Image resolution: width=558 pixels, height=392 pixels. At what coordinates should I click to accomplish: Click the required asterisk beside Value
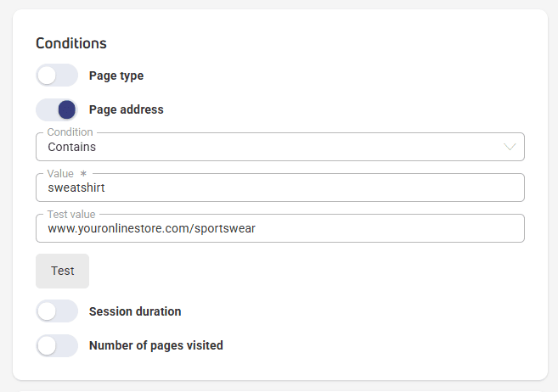(83, 173)
